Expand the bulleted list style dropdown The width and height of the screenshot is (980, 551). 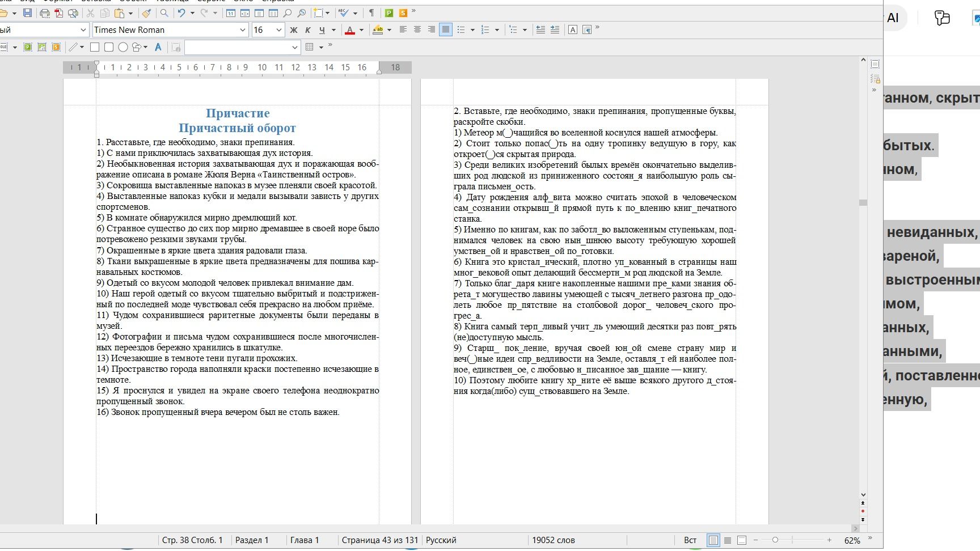(472, 30)
